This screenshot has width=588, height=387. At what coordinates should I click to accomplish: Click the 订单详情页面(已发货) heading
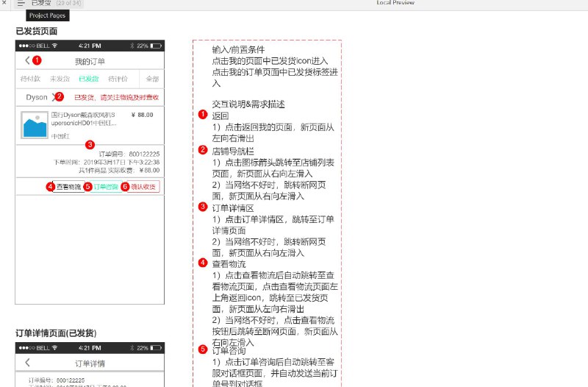tap(57, 333)
